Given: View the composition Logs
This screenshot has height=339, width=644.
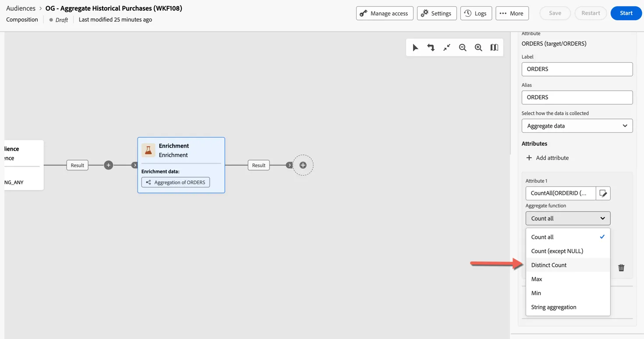Looking at the screenshot, I should click(x=476, y=13).
